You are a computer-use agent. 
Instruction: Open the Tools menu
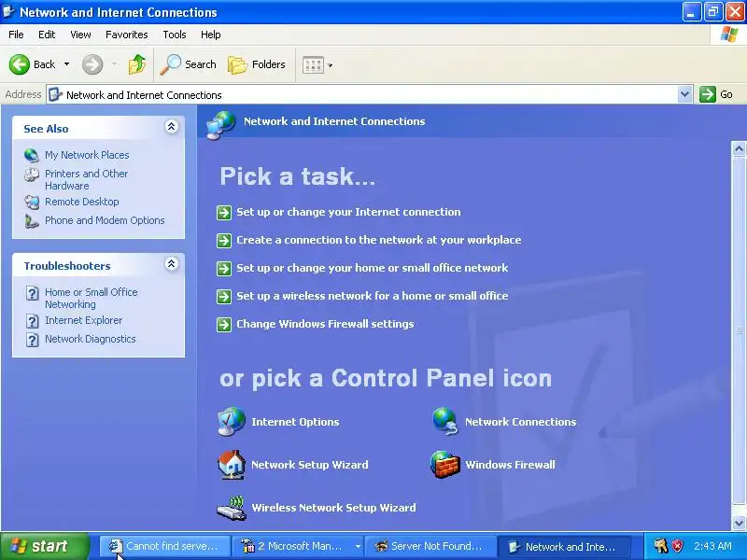(x=175, y=35)
